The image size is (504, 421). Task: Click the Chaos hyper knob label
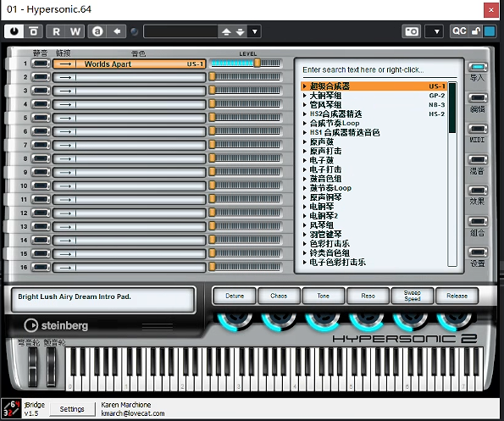279,296
